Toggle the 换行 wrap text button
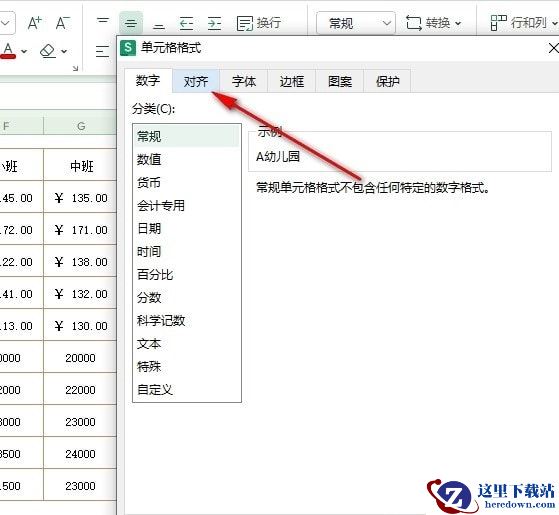The height and width of the screenshot is (515, 559). pyautogui.click(x=259, y=24)
